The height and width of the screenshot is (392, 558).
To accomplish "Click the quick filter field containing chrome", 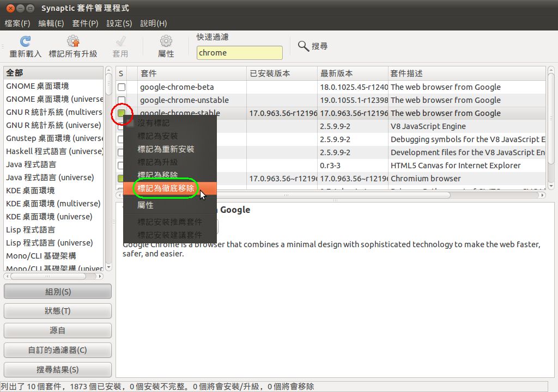I will coord(239,53).
